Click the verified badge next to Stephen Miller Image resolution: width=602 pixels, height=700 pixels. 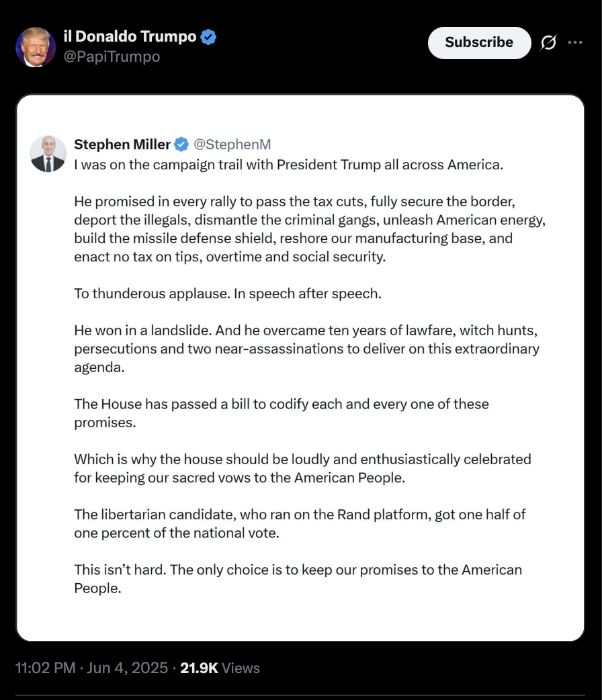(x=181, y=144)
